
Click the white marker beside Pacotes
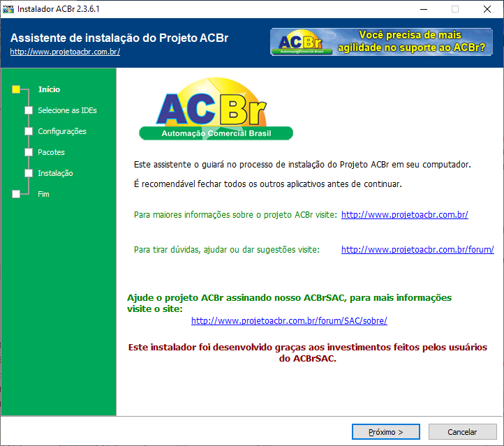[x=29, y=152]
